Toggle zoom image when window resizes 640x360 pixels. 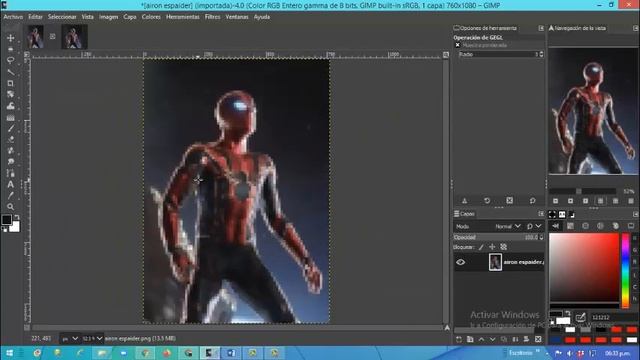(x=446, y=54)
